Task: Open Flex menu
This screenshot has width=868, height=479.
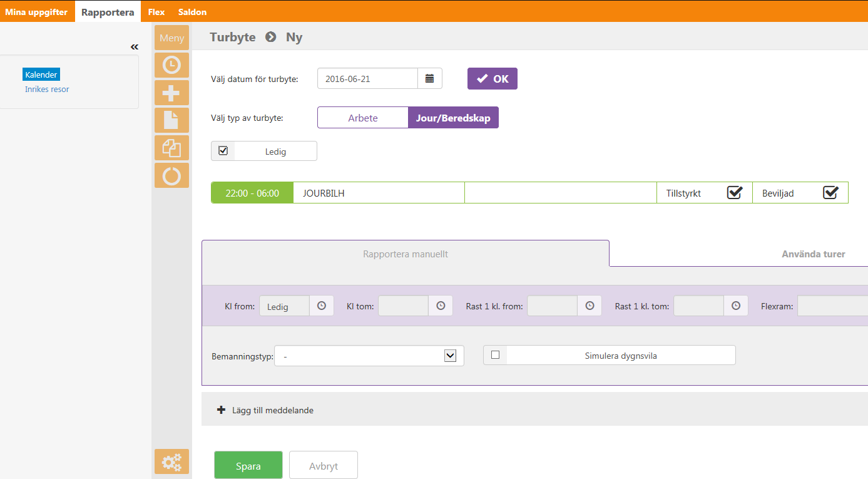Action: (x=156, y=12)
